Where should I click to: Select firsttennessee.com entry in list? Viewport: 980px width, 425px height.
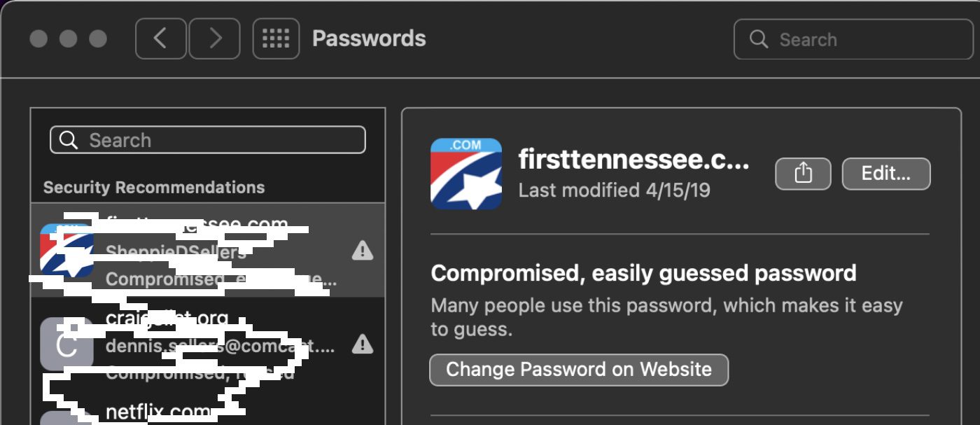(210, 250)
